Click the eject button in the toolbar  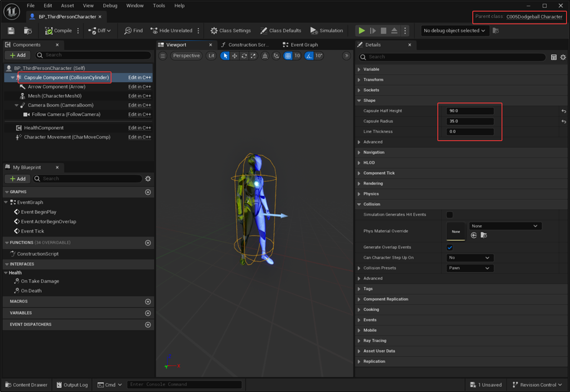coord(394,31)
